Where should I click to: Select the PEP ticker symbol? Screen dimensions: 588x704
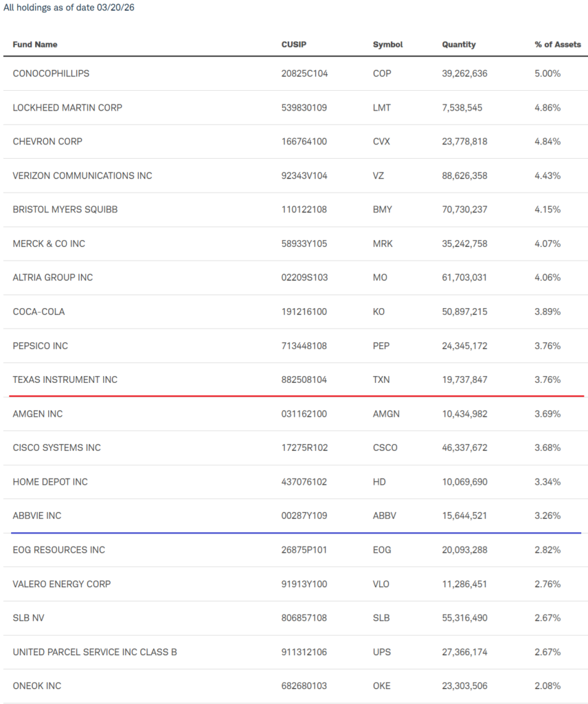coord(381,346)
